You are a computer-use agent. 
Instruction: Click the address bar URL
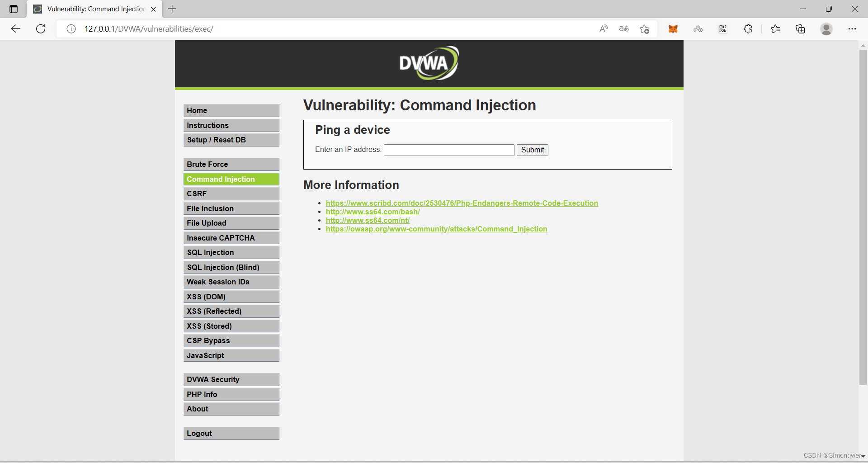coord(149,29)
